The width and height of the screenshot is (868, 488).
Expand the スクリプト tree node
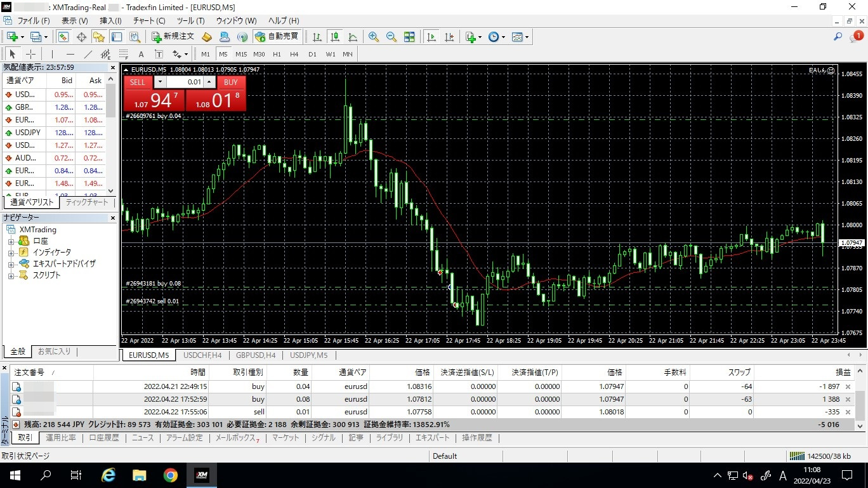click(11, 276)
